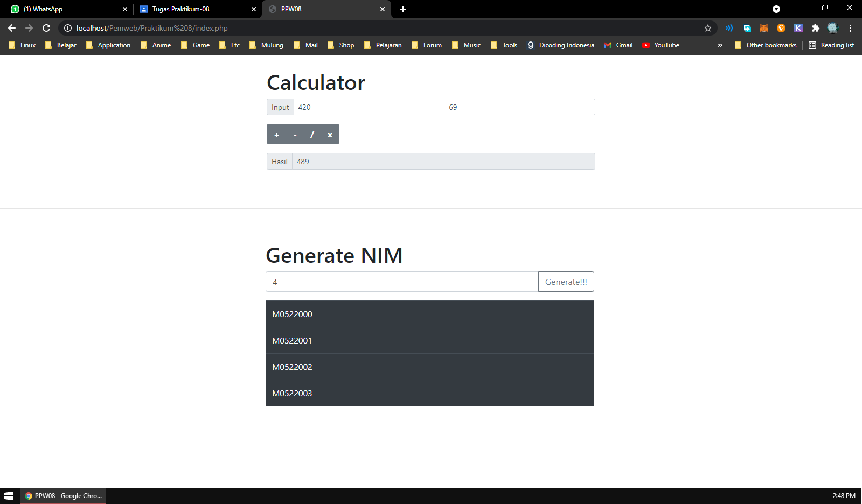
Task: Open the Tools bookmarks folder
Action: pos(504,45)
